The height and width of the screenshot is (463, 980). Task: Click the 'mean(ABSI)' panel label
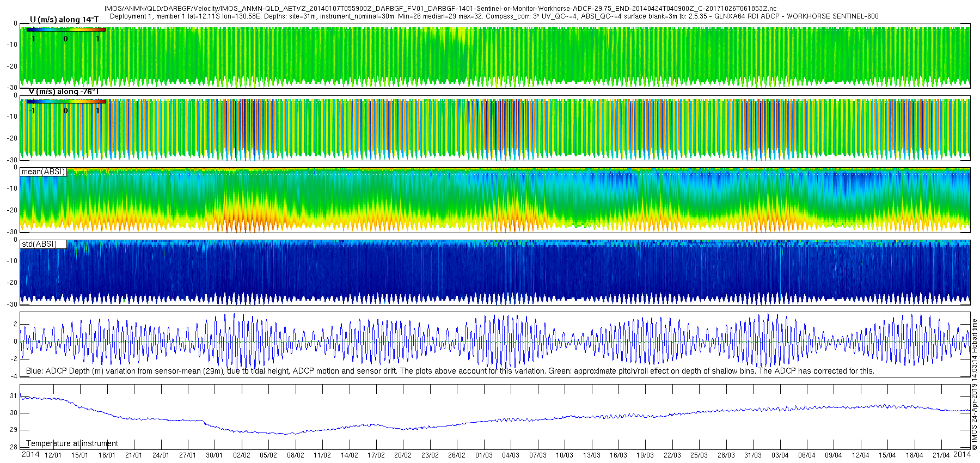click(43, 172)
